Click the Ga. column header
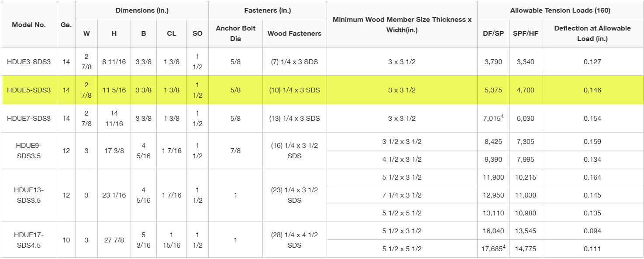The width and height of the screenshot is (644, 259). [66, 25]
